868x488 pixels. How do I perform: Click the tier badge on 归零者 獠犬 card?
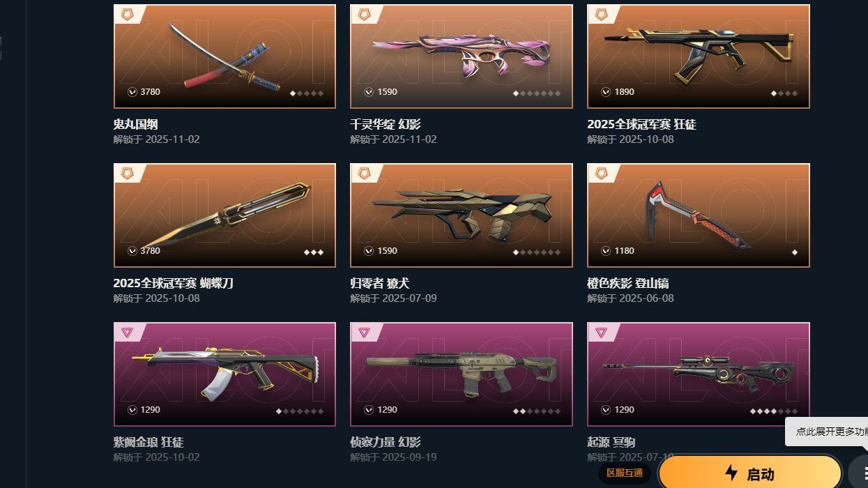[364, 173]
